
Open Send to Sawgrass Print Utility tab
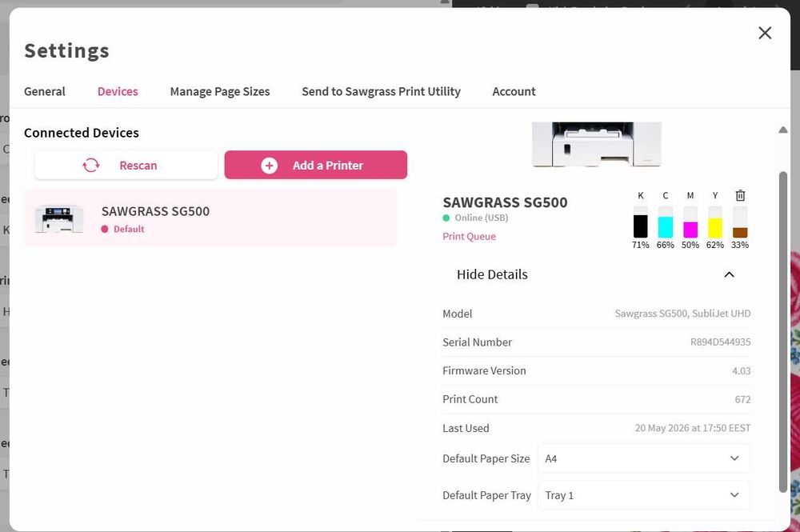(x=381, y=92)
